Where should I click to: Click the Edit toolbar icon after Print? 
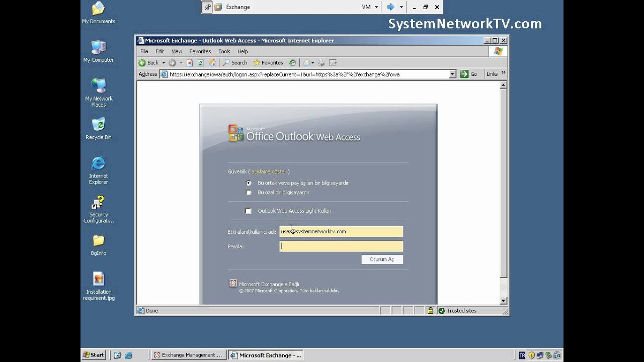pos(333,63)
